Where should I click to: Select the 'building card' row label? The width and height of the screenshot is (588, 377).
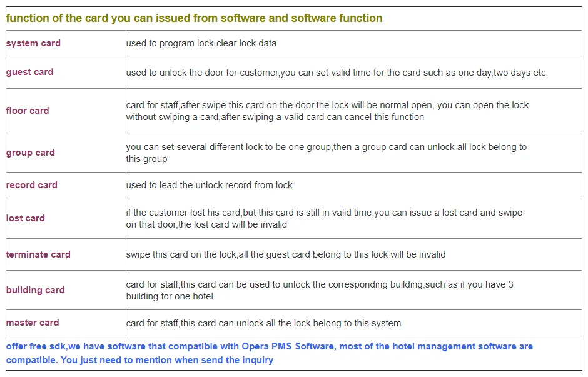tap(36, 290)
